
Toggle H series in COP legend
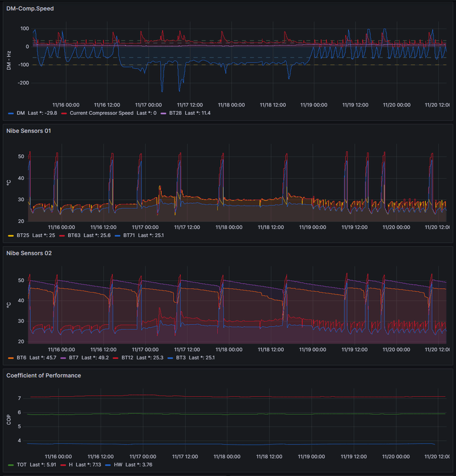coord(71,465)
